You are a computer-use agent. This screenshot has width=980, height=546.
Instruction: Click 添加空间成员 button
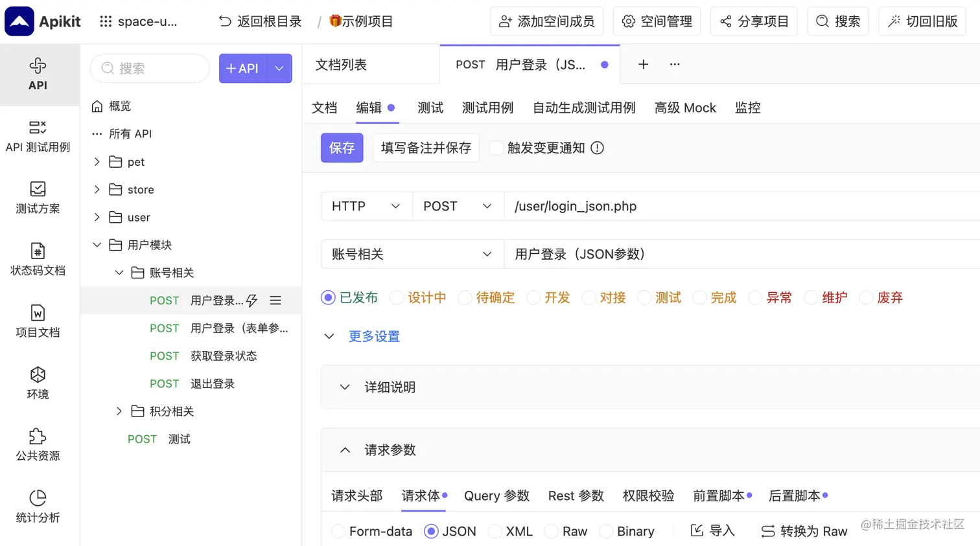pos(547,21)
